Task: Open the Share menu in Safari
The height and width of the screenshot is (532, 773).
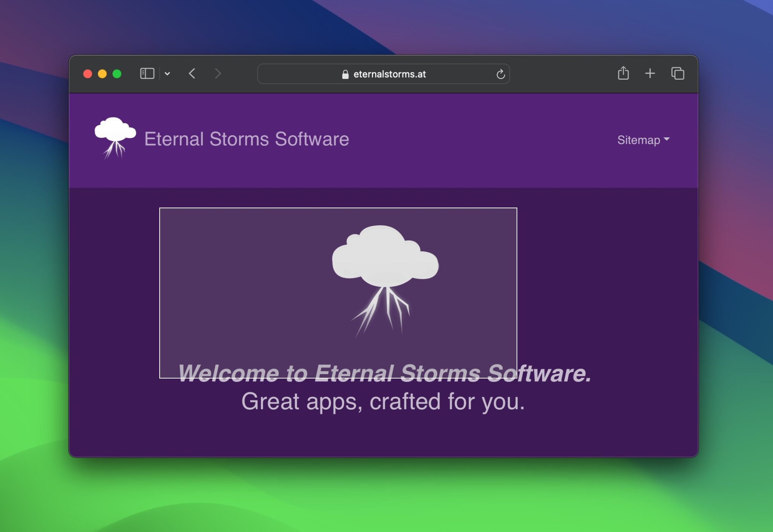Action: click(624, 74)
